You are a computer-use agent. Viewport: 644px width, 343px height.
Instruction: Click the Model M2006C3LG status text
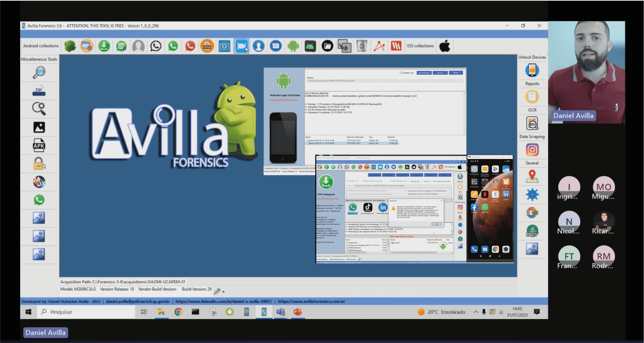click(x=78, y=289)
